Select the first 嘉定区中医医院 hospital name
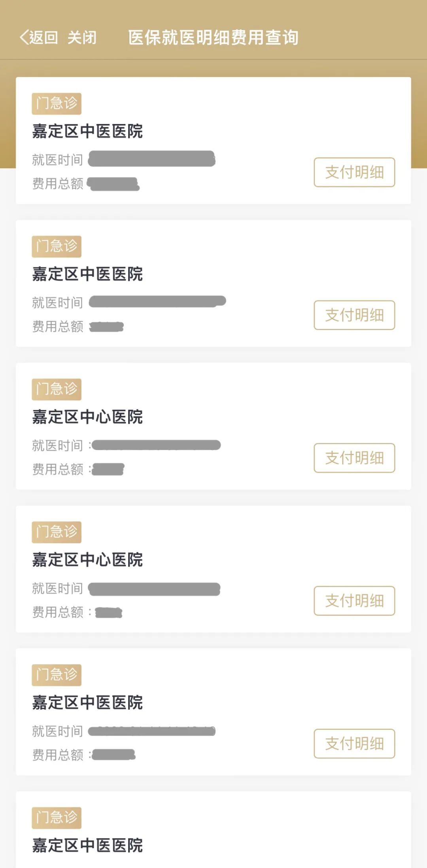The height and width of the screenshot is (868, 427). [87, 131]
